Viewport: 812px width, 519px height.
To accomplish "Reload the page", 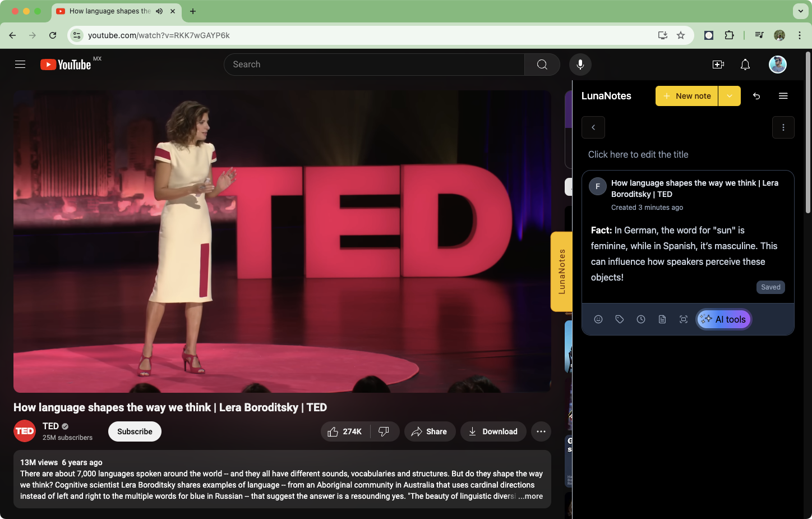I will tap(53, 35).
